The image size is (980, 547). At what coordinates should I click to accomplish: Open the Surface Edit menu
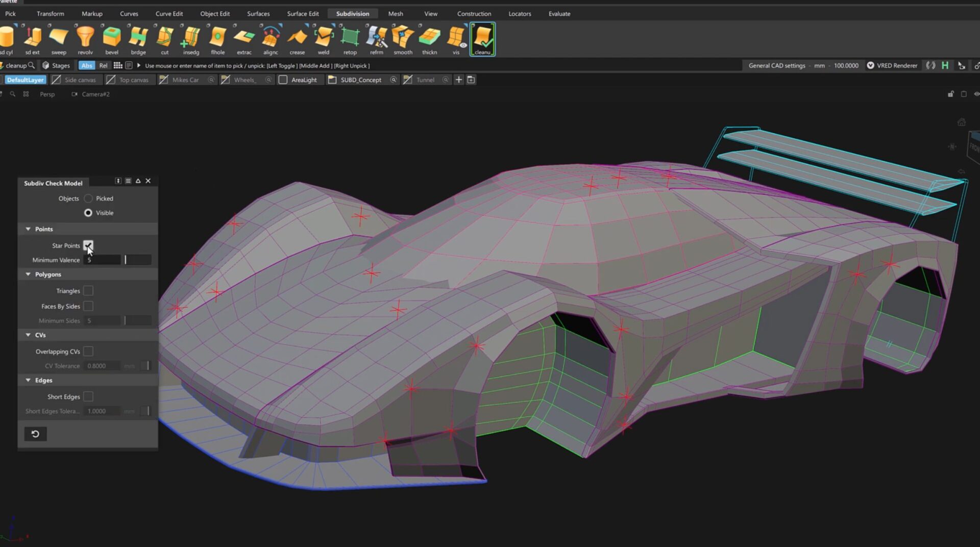click(302, 13)
